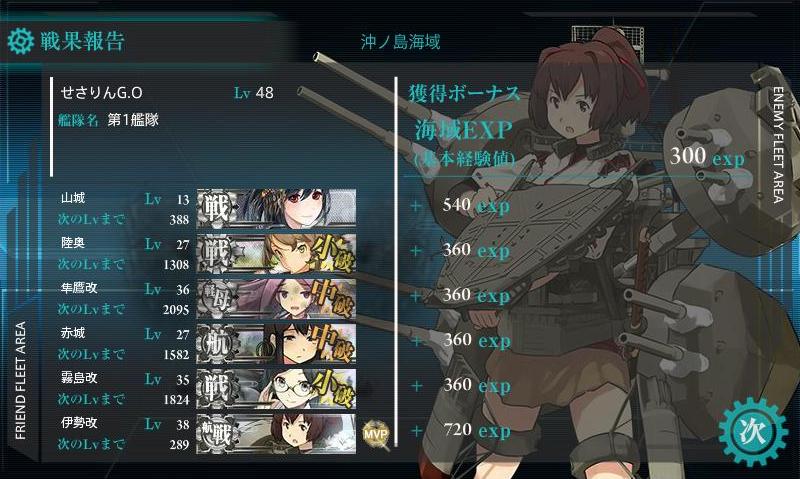This screenshot has width=800, height=479.
Task: Click the 獲得ボーナス heading
Action: pyautogui.click(x=464, y=93)
